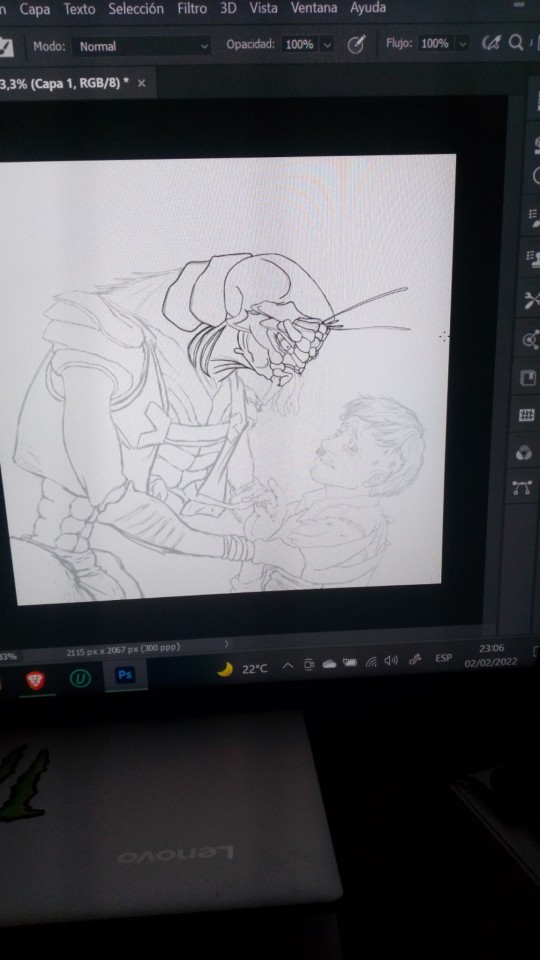The height and width of the screenshot is (960, 540).
Task: Toggle the airbrush build-up icon
Action: click(x=490, y=42)
